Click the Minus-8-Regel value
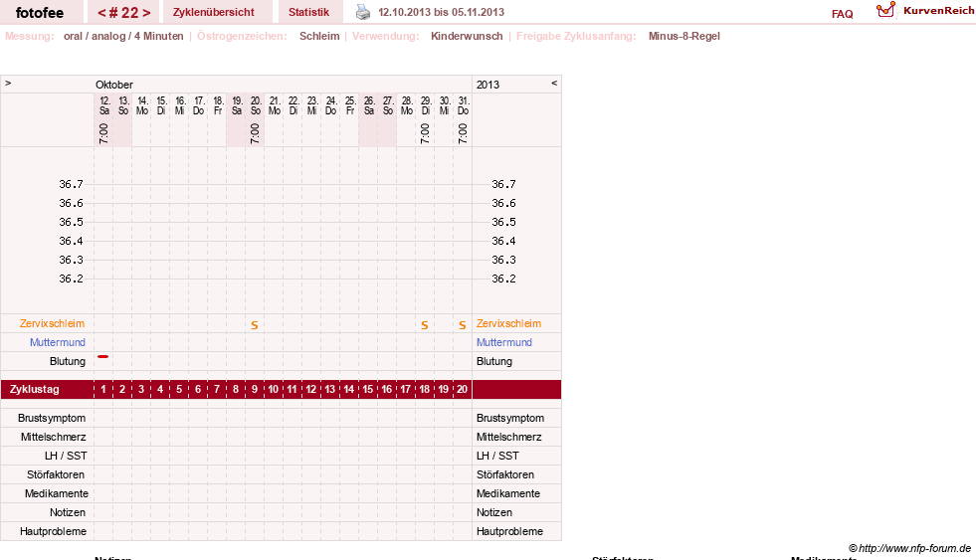This screenshot has width=976, height=560. (x=684, y=36)
